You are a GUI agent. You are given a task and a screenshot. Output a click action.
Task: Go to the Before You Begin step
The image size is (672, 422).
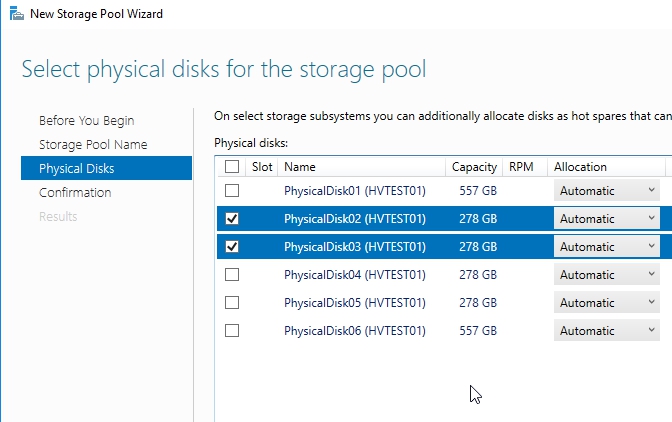tap(87, 121)
